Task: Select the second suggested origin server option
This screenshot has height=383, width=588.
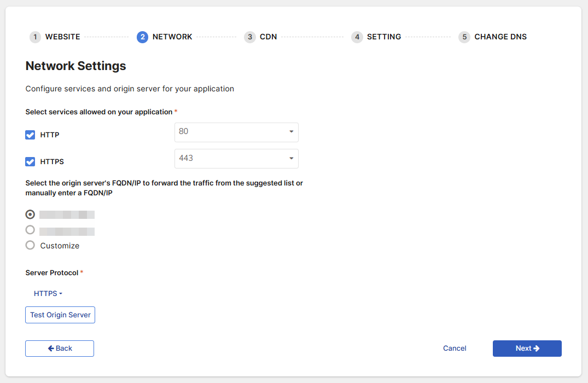Action: click(x=31, y=230)
